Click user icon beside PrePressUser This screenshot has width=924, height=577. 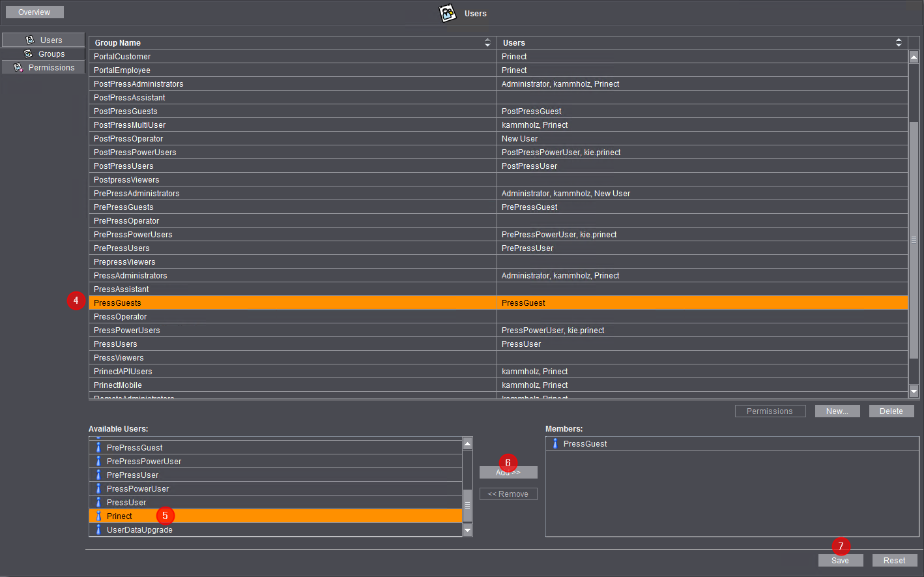tap(98, 475)
